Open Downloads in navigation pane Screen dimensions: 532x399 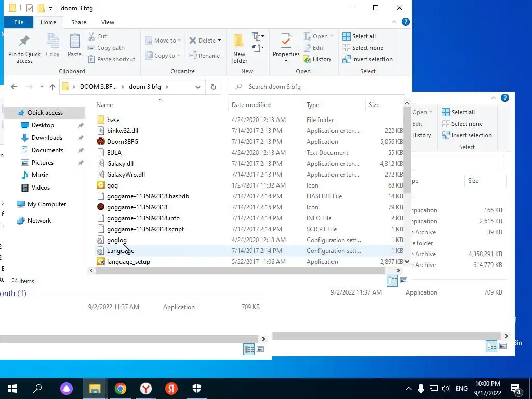(47, 137)
